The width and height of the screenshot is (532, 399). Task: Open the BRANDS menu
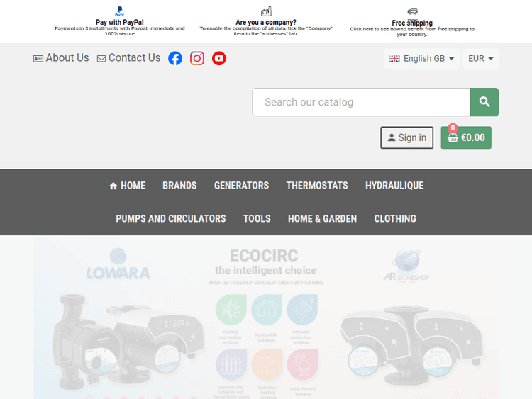click(x=179, y=186)
